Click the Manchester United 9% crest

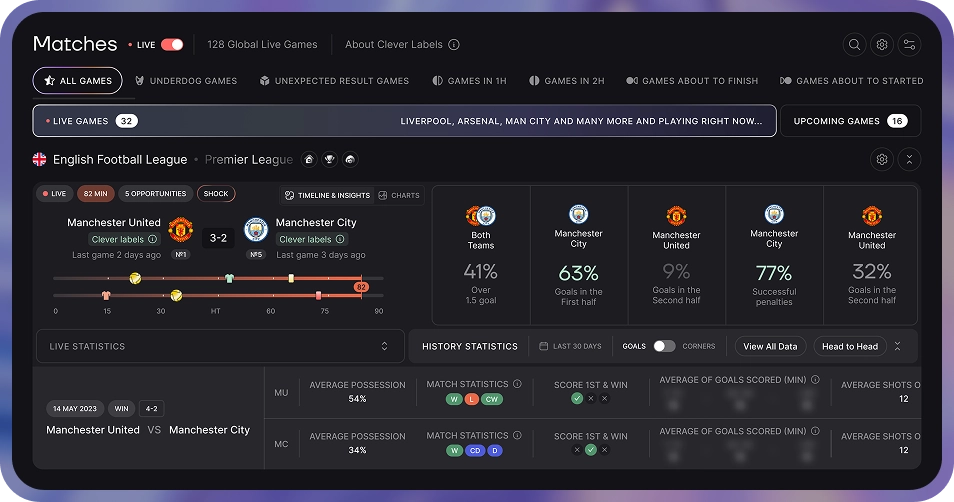(676, 215)
